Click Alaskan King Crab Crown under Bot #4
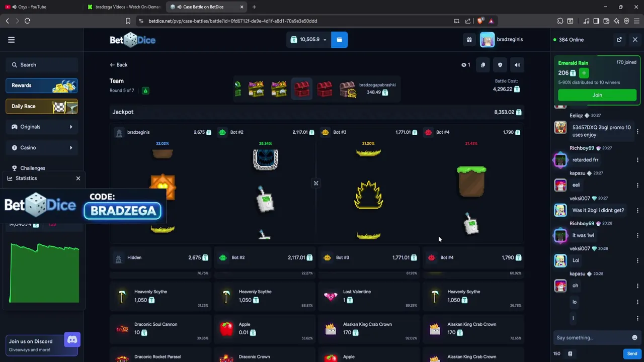This screenshot has width=644, height=362. tap(473, 328)
